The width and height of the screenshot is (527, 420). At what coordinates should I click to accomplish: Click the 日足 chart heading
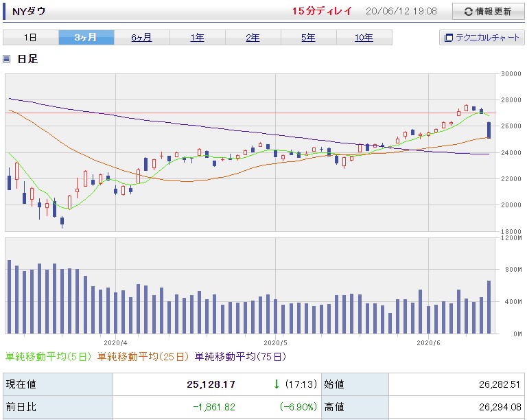[x=27, y=59]
